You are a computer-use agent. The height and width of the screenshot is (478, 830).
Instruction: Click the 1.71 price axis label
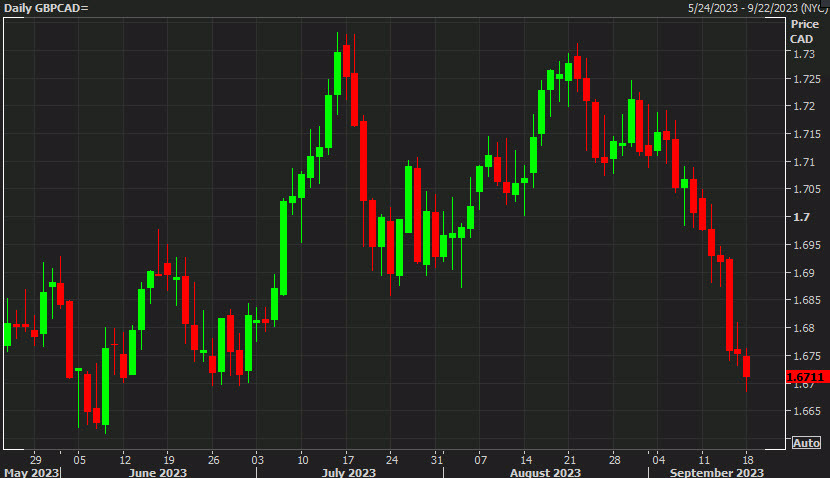(804, 161)
